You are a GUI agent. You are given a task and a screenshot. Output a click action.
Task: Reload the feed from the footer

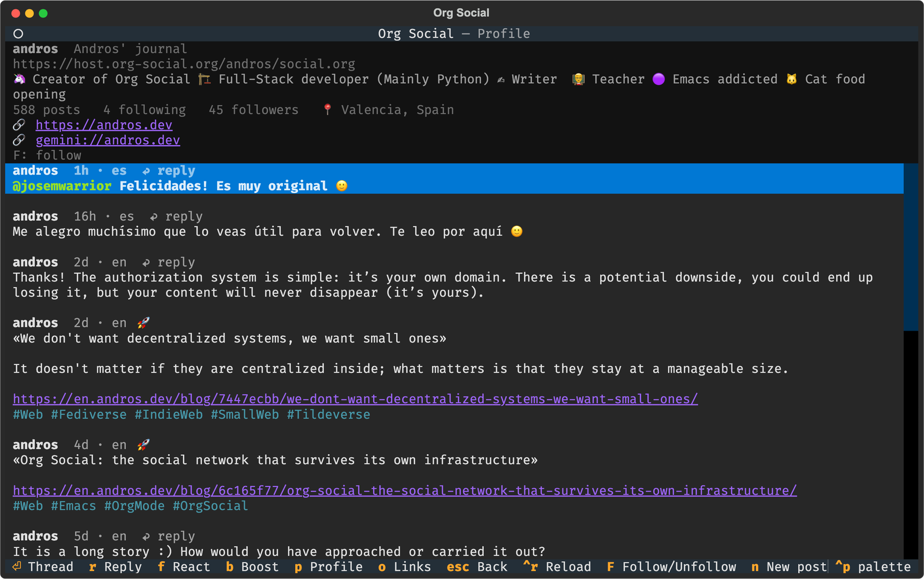(557, 567)
